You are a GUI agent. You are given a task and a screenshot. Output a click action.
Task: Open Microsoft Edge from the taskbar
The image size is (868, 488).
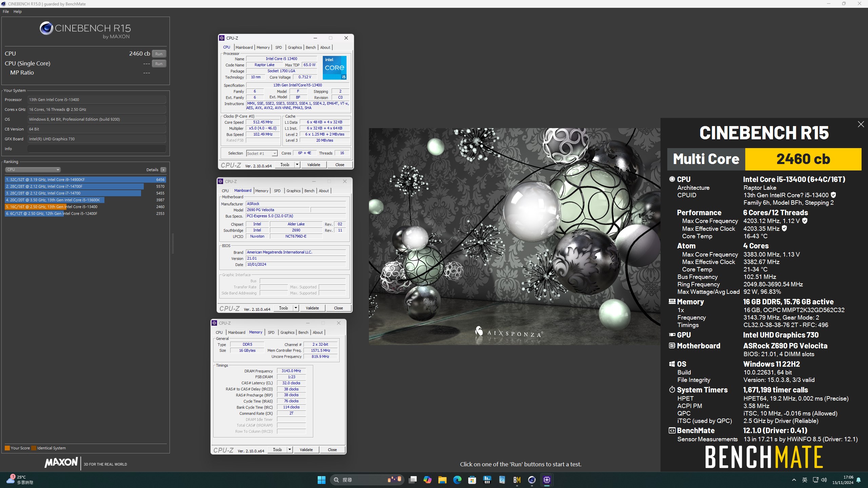[457, 480]
